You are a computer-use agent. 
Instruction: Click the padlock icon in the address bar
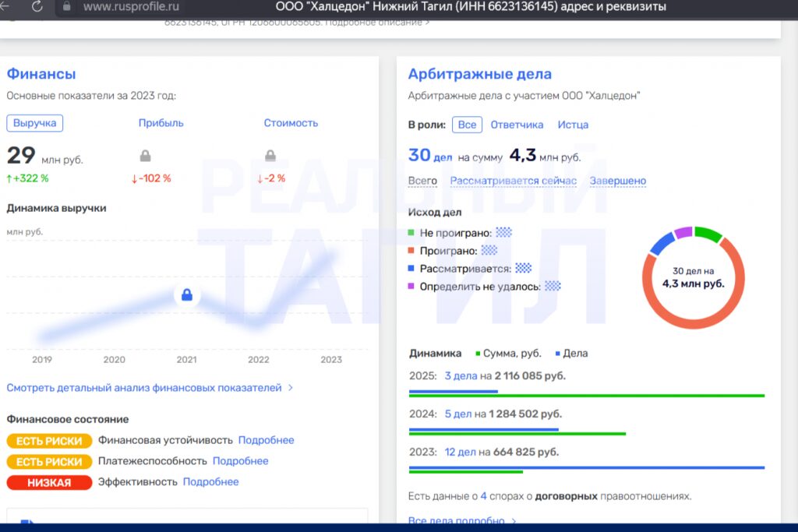point(66,7)
